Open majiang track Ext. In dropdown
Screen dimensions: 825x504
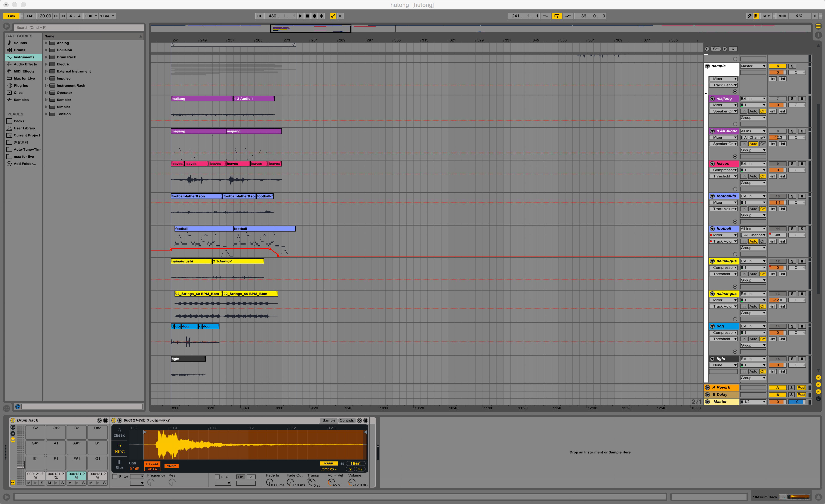[x=753, y=98]
